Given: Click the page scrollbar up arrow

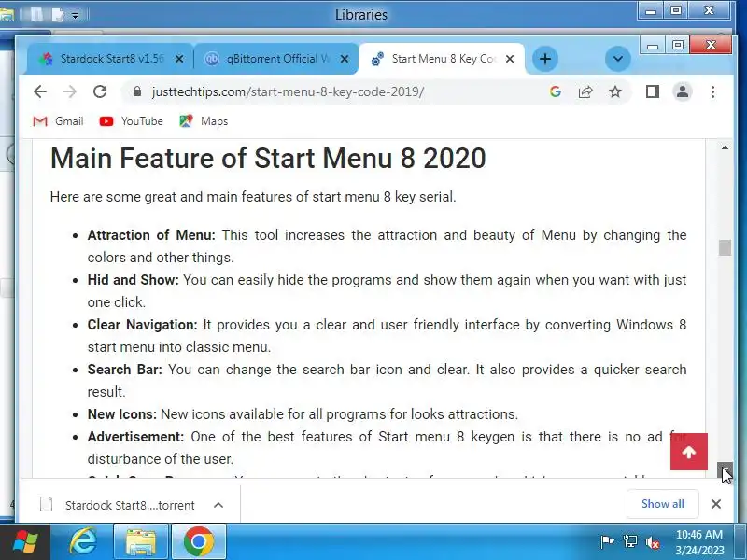Looking at the screenshot, I should [725, 147].
